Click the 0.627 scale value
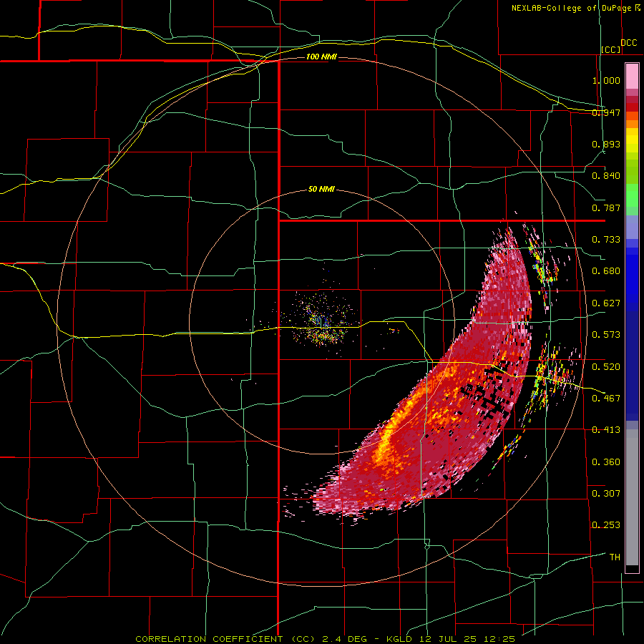 [x=606, y=303]
